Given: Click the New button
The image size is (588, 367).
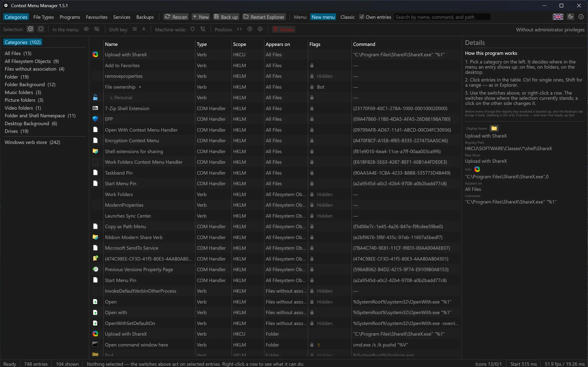Looking at the screenshot, I should point(201,17).
